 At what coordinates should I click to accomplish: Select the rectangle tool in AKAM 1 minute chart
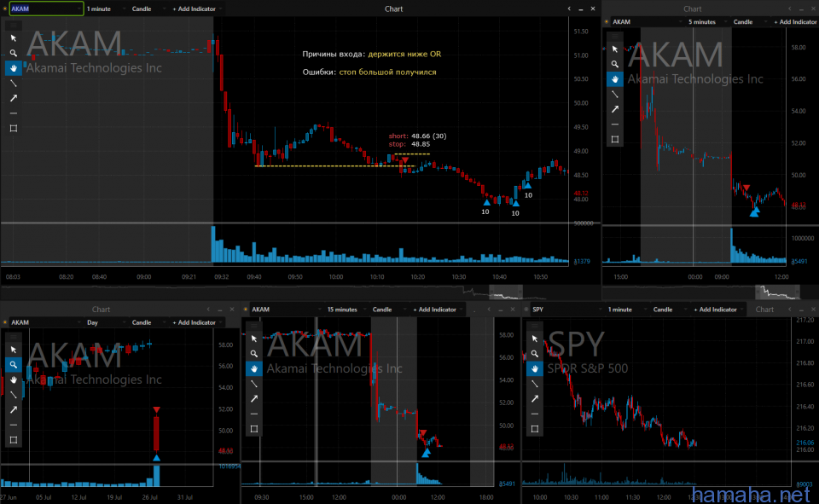tap(14, 129)
